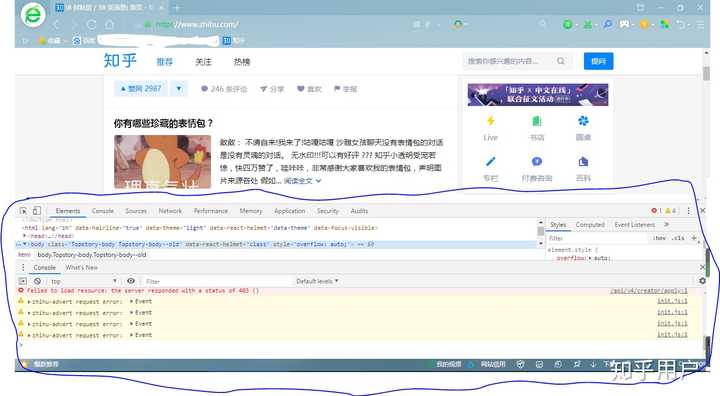This screenshot has width=720, height=396.
Task: Click the blue ask question button
Action: [x=598, y=61]
